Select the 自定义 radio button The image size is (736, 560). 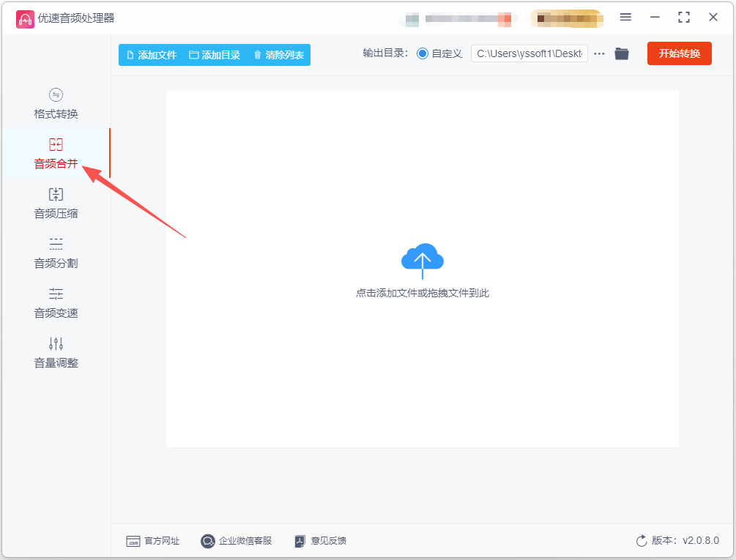[x=423, y=54]
